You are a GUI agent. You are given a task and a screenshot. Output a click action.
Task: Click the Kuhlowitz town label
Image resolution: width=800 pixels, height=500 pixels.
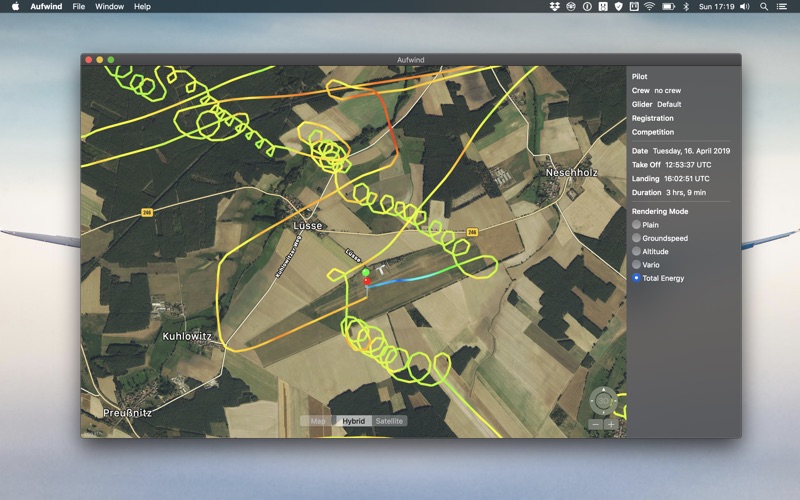click(x=187, y=336)
